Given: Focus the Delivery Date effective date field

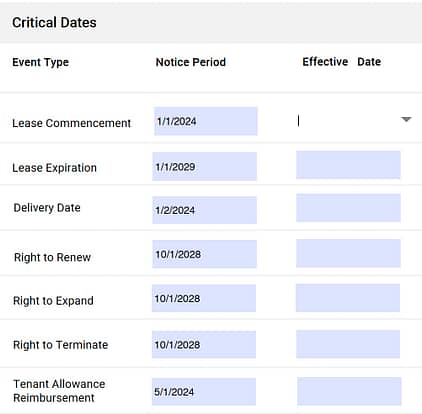Looking at the screenshot, I should (348, 208).
